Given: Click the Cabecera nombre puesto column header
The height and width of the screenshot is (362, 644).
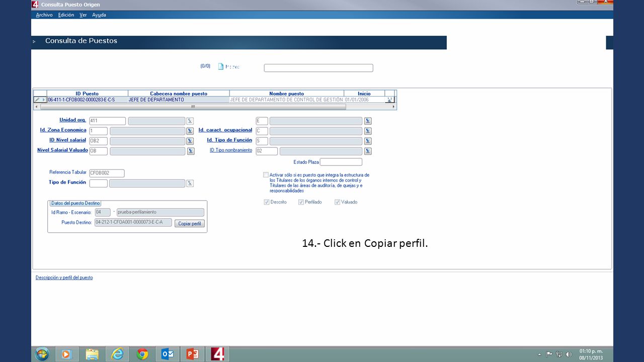Looking at the screenshot, I should 179,94.
